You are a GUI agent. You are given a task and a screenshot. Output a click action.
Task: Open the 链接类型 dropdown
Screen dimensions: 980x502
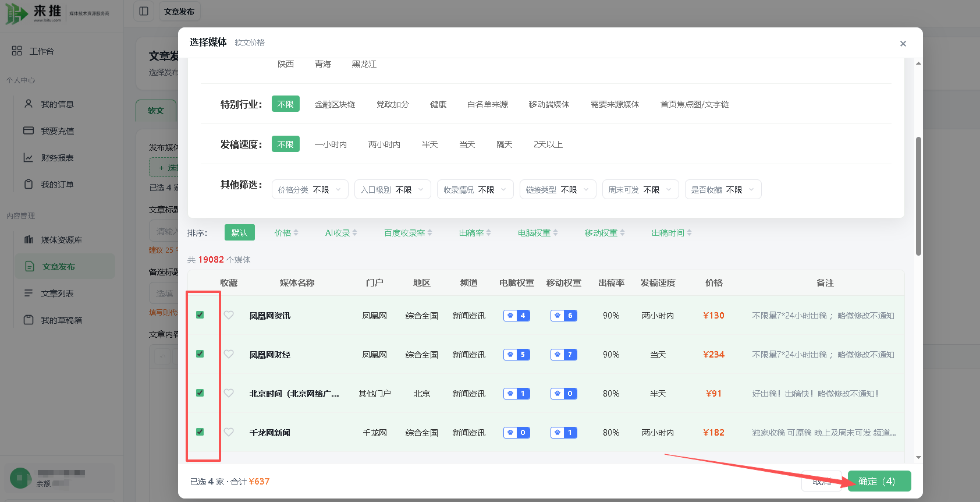point(558,189)
